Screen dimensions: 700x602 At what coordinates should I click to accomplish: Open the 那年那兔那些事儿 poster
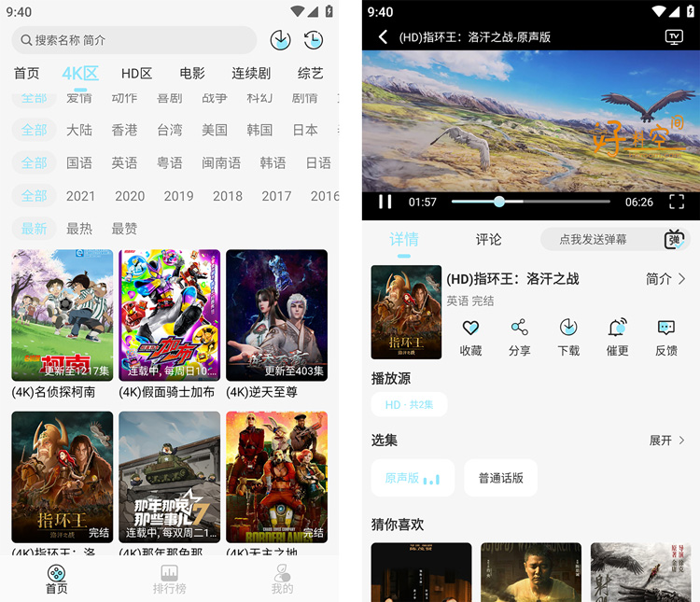[170, 477]
